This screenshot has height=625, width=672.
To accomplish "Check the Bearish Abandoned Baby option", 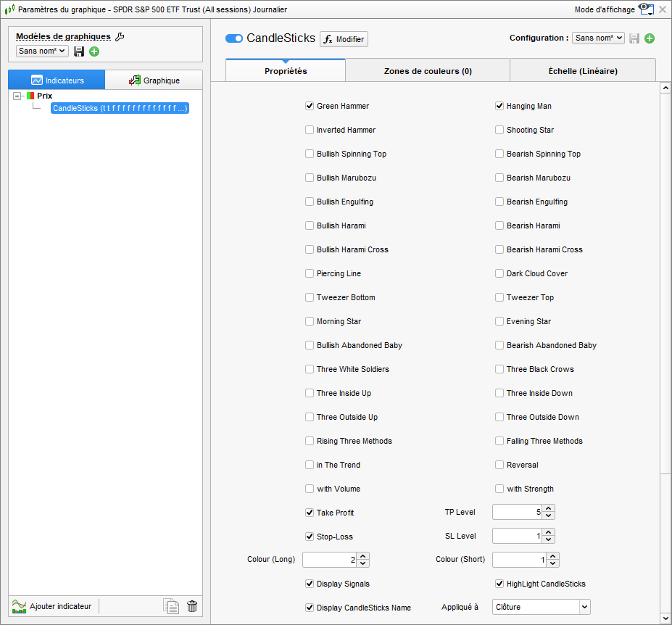I will tap(499, 345).
